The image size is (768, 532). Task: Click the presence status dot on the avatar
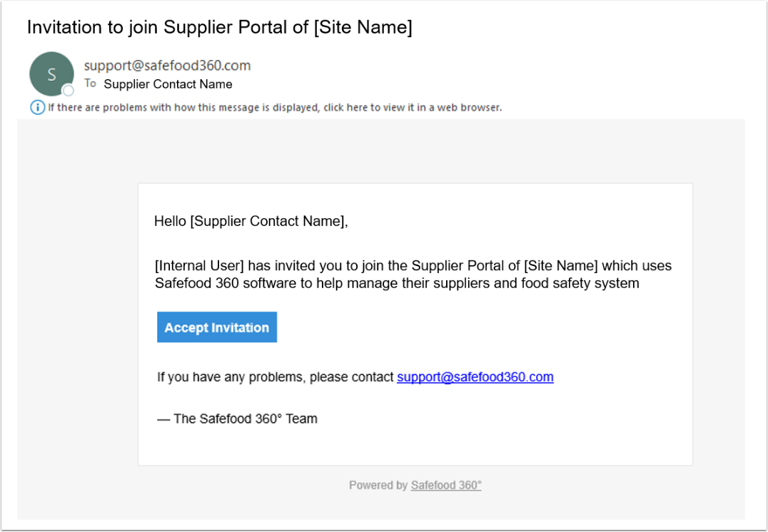69,91
